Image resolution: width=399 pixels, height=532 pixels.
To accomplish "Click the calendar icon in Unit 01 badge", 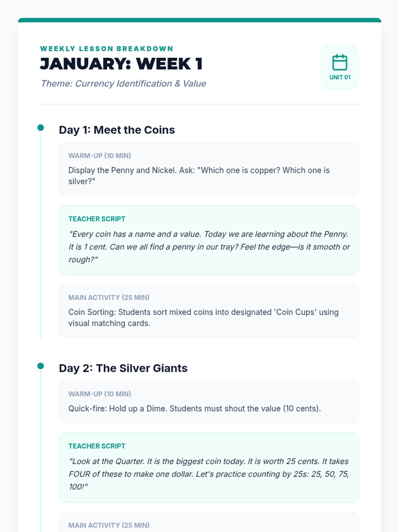I will point(339,63).
